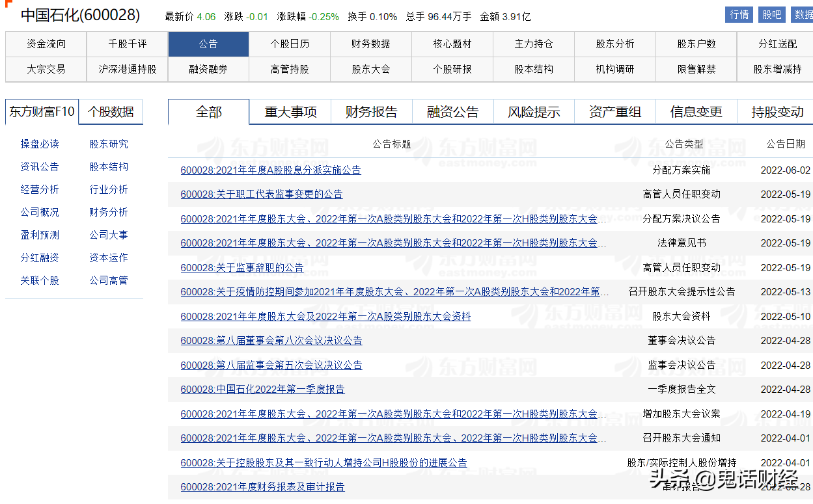Click the 2022-06-02 date cell
Viewport: 813px width, 504px height.
[x=786, y=170]
